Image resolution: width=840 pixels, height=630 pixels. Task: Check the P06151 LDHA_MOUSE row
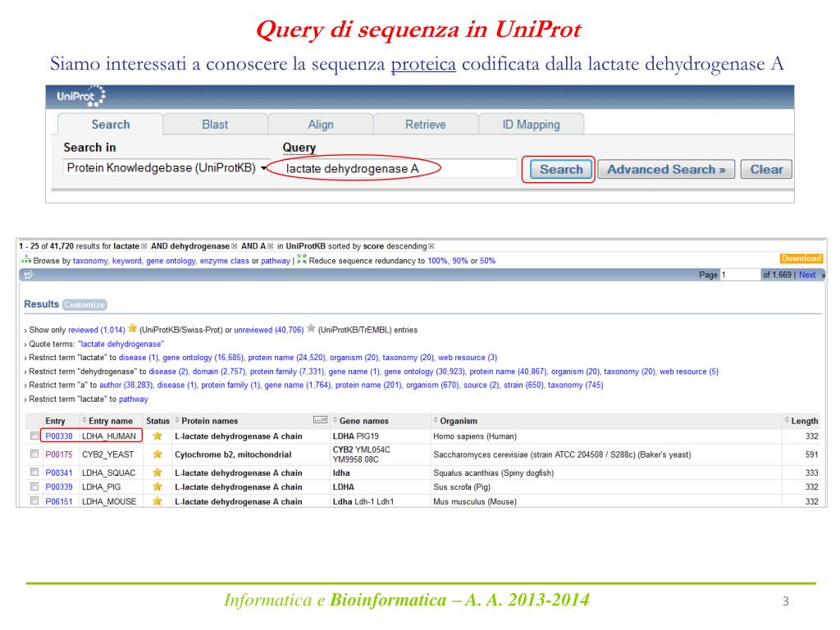34,500
